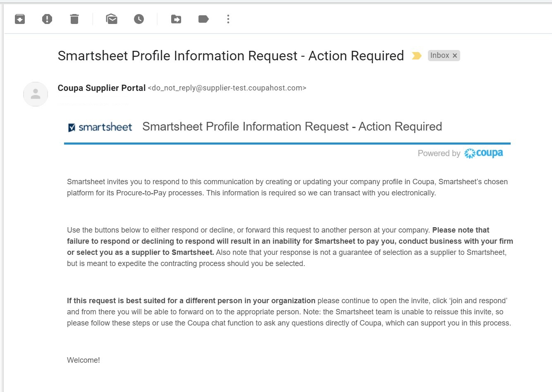Toggle the yellow importance marker
The image size is (552, 392).
[417, 56]
